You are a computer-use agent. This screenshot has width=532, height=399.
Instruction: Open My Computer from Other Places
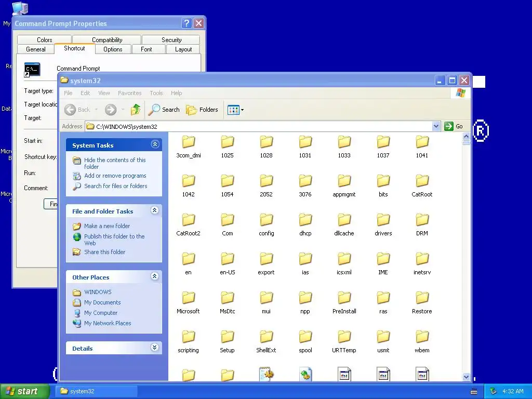pyautogui.click(x=101, y=313)
